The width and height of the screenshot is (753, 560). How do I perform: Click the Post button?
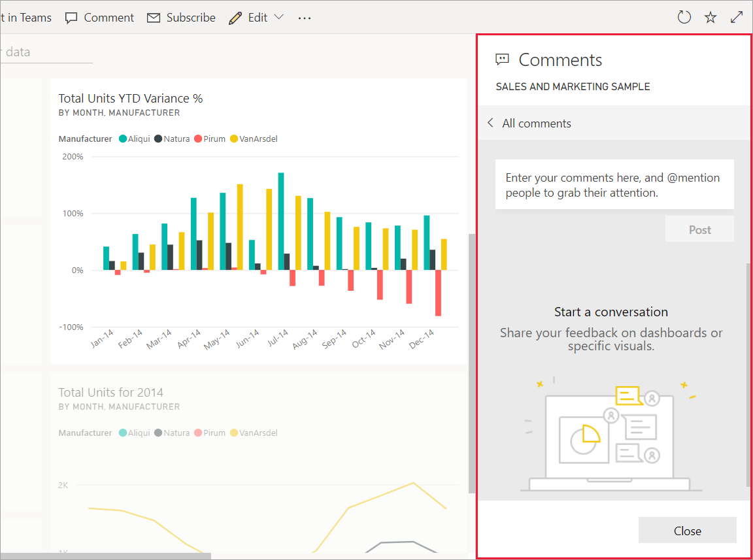pos(699,229)
